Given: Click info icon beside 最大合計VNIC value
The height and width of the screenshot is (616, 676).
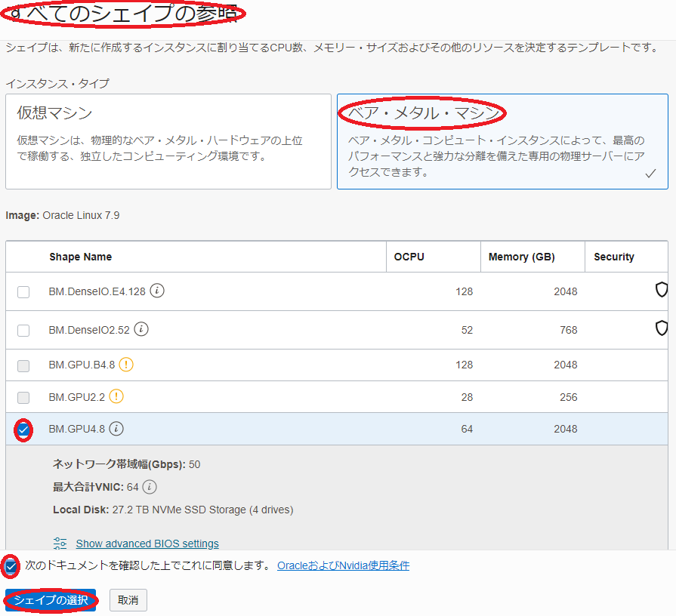Looking at the screenshot, I should [x=150, y=487].
